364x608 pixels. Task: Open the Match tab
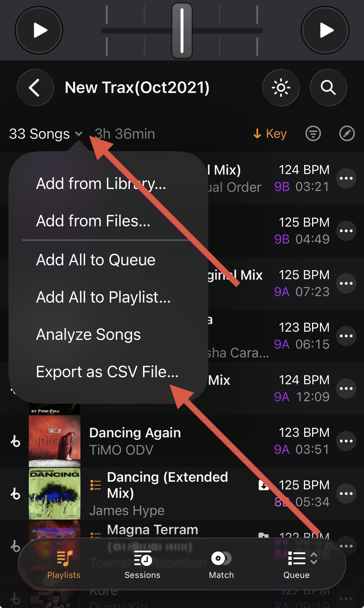pos(222,564)
